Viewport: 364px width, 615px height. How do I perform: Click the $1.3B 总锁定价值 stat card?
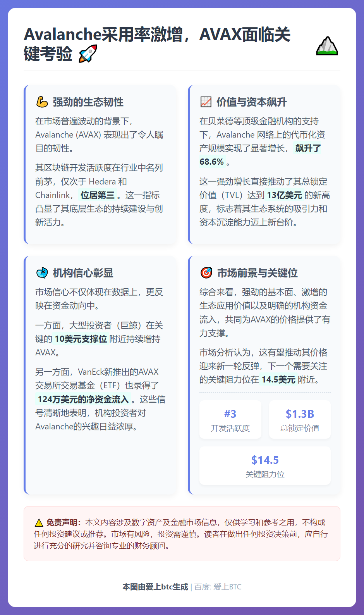tap(300, 420)
